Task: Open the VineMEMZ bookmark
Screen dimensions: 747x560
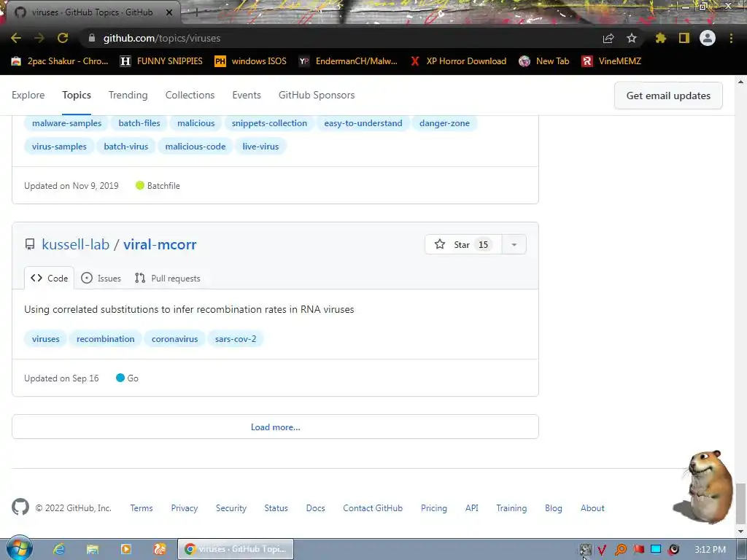Action: point(611,61)
